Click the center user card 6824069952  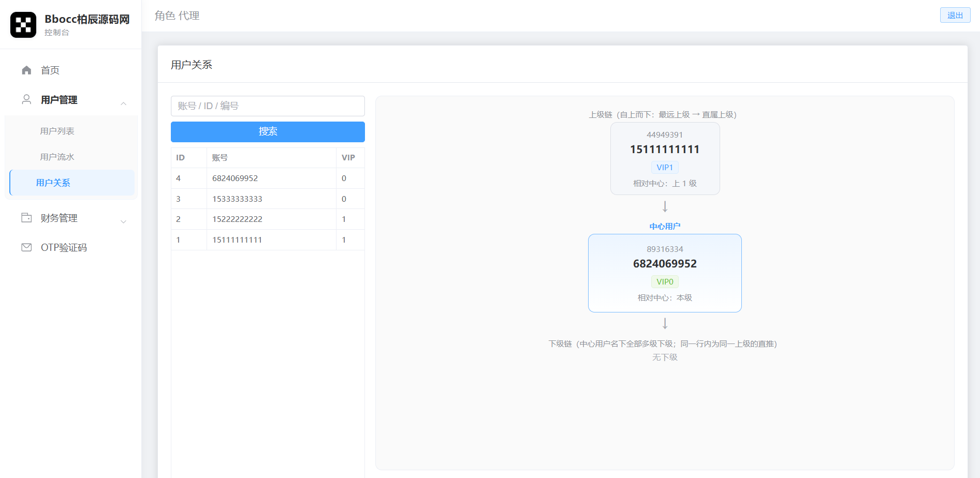[x=665, y=273]
